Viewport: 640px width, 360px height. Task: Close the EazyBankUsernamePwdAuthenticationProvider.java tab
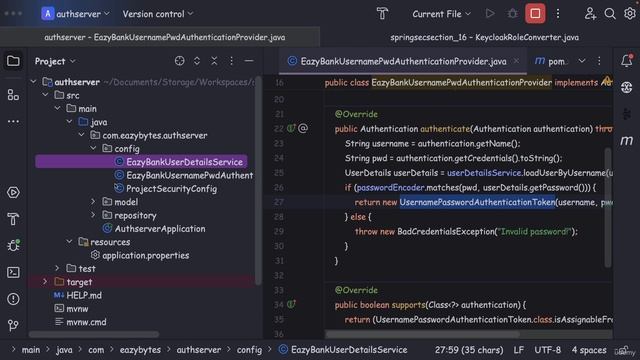pos(516,61)
